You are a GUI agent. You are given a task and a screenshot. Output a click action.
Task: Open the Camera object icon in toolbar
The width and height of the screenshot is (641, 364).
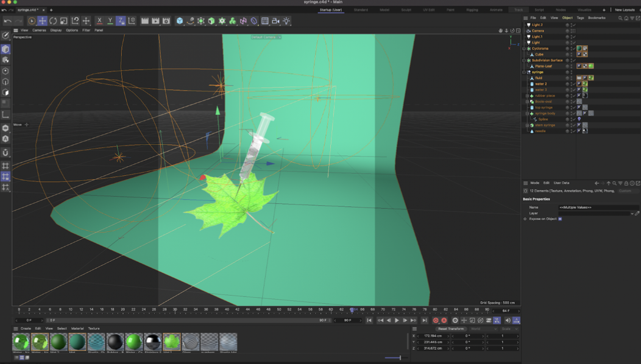tap(275, 21)
